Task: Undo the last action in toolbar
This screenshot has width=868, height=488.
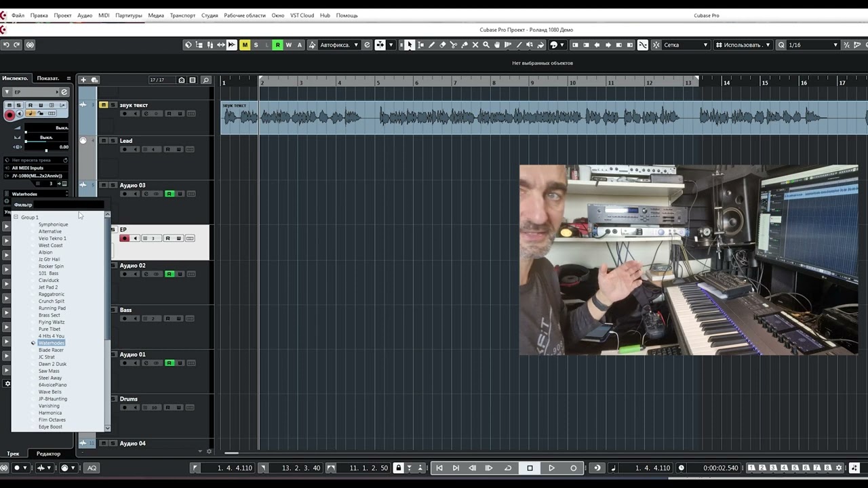Action: [6, 45]
